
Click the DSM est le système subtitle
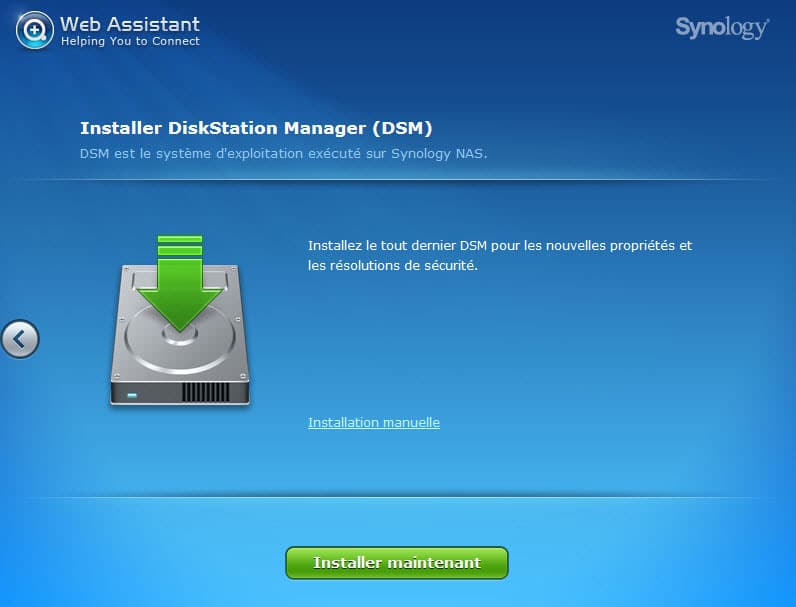click(283, 153)
